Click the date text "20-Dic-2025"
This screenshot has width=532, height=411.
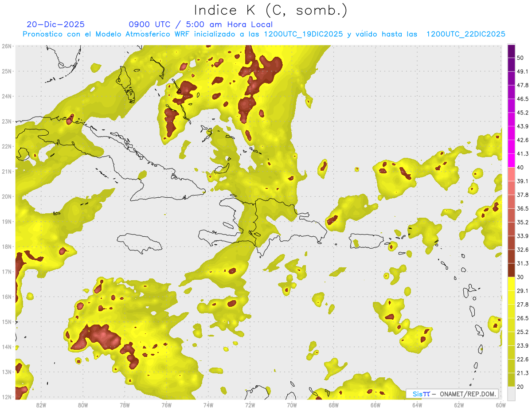55,24
